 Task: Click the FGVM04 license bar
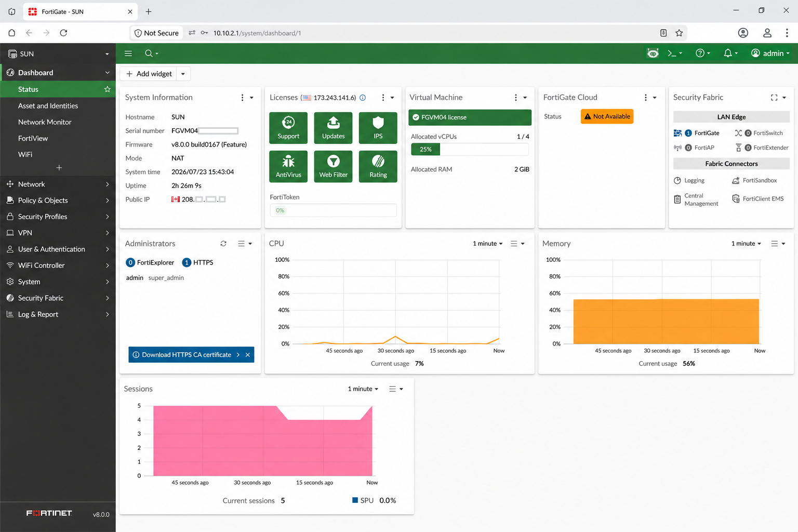pos(470,117)
